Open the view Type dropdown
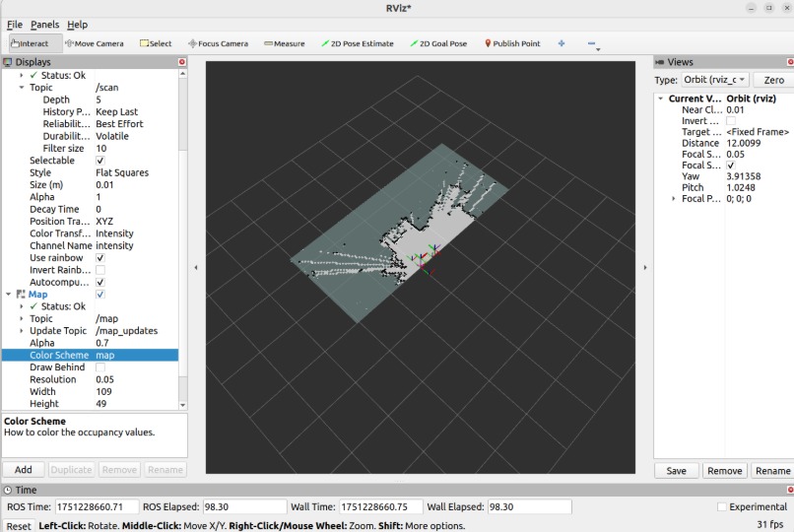Image resolution: width=794 pixels, height=532 pixels. coord(714,80)
